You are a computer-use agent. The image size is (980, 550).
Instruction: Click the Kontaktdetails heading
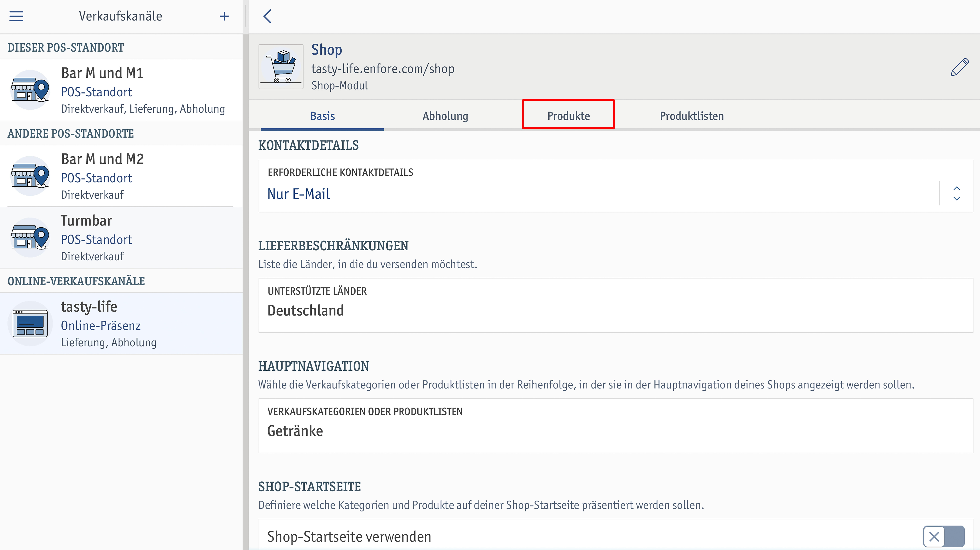pos(309,145)
